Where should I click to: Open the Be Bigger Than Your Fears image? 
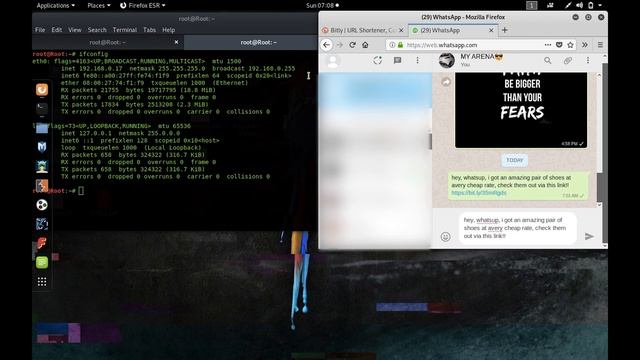tap(521, 110)
